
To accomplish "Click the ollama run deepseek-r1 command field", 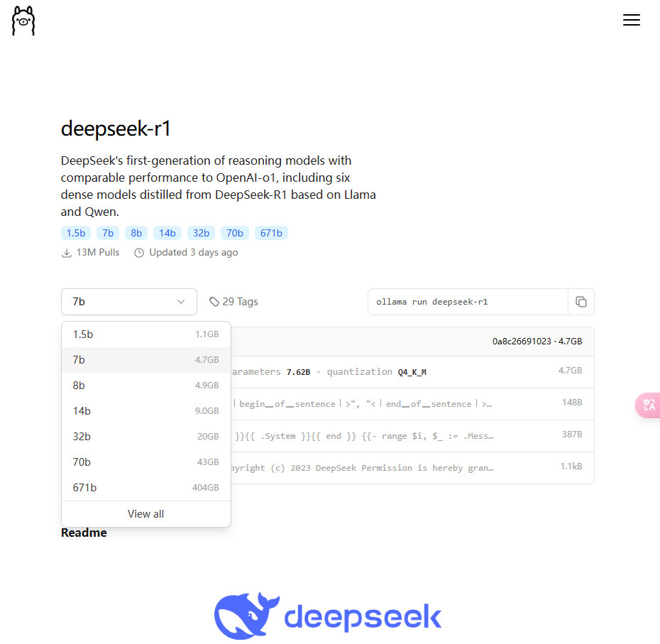I will coord(468,302).
